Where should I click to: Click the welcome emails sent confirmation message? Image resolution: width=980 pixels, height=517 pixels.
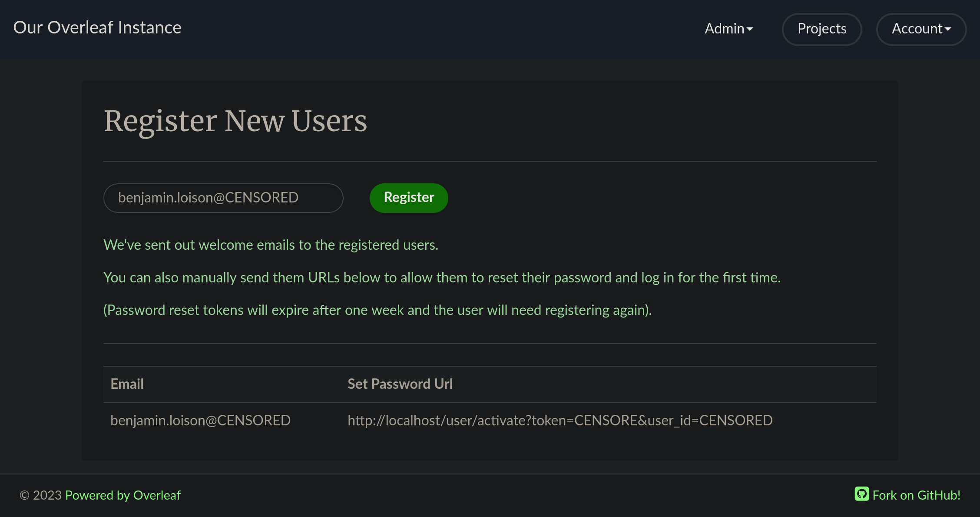point(271,245)
